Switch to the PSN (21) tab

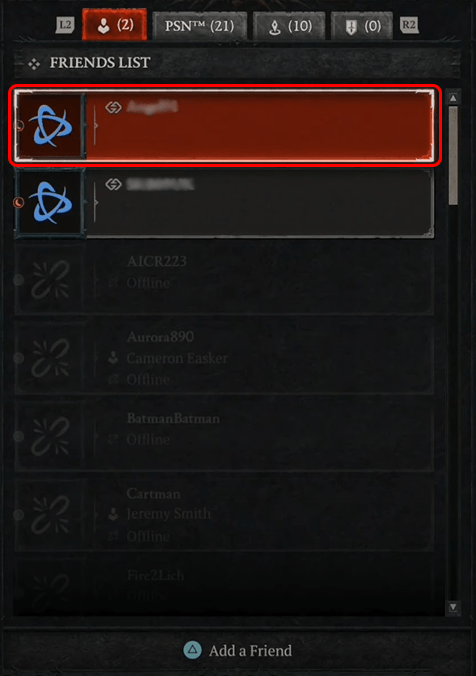click(x=200, y=26)
